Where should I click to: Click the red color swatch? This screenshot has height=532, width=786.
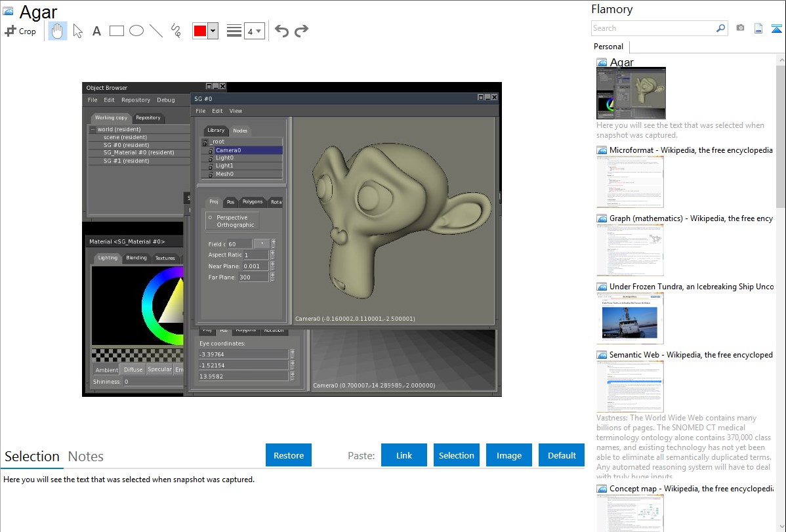pos(200,31)
